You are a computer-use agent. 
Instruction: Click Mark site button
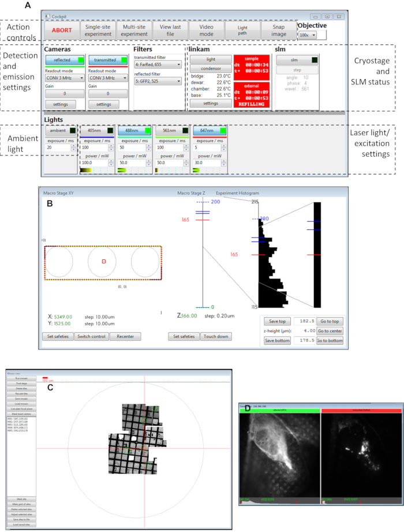pos(21,499)
